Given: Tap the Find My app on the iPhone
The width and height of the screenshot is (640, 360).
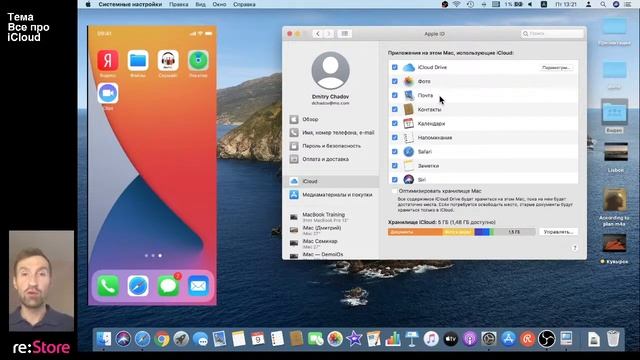Looking at the screenshot, I should [198, 60].
